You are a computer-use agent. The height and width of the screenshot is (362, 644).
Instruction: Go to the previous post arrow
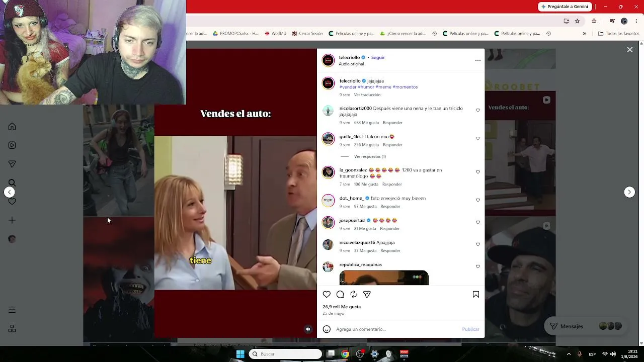coord(10,192)
